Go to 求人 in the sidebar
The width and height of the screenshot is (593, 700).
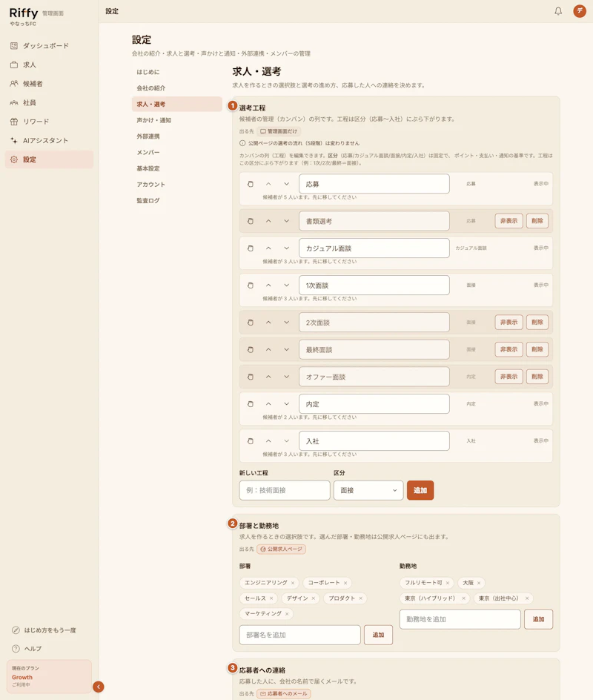click(x=49, y=65)
